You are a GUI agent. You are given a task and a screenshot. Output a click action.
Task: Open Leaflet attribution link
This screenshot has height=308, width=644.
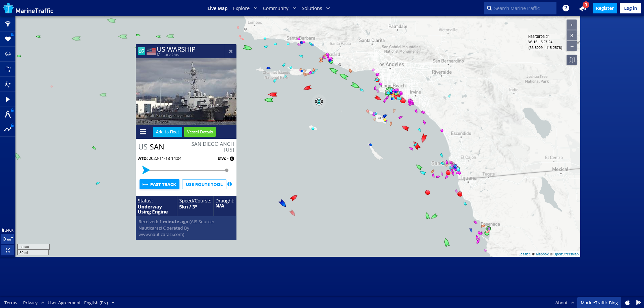coord(524,254)
